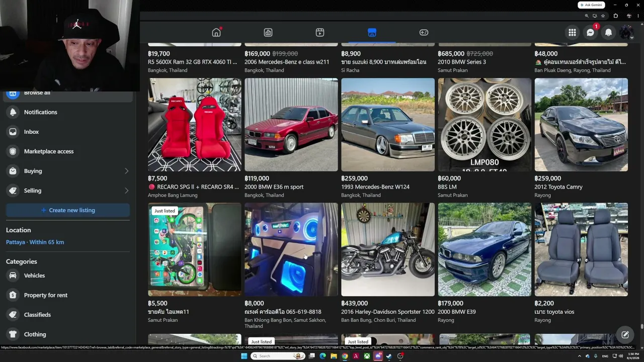Click the ฿7,500 RECARO price text
The image size is (644, 362).
pyautogui.click(x=157, y=178)
